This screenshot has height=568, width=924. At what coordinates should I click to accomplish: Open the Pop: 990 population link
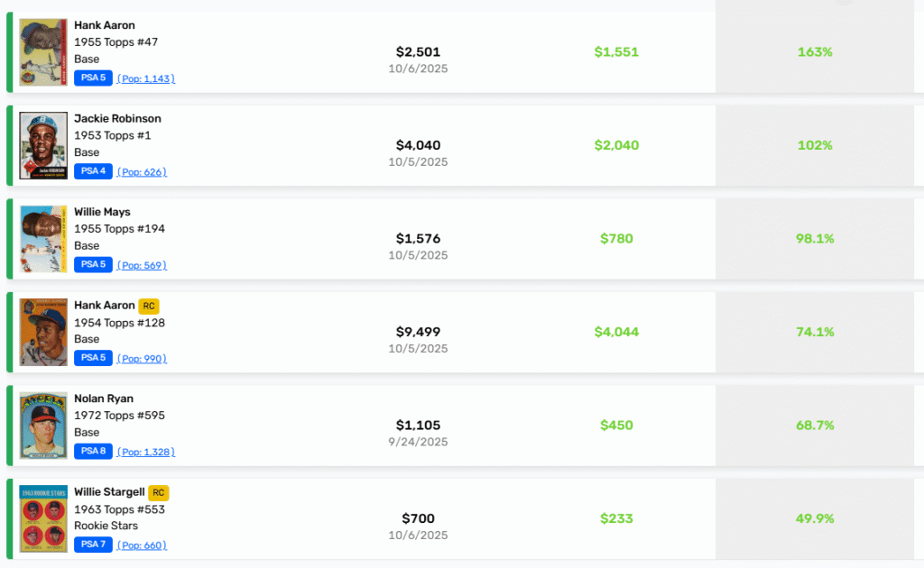(x=142, y=359)
